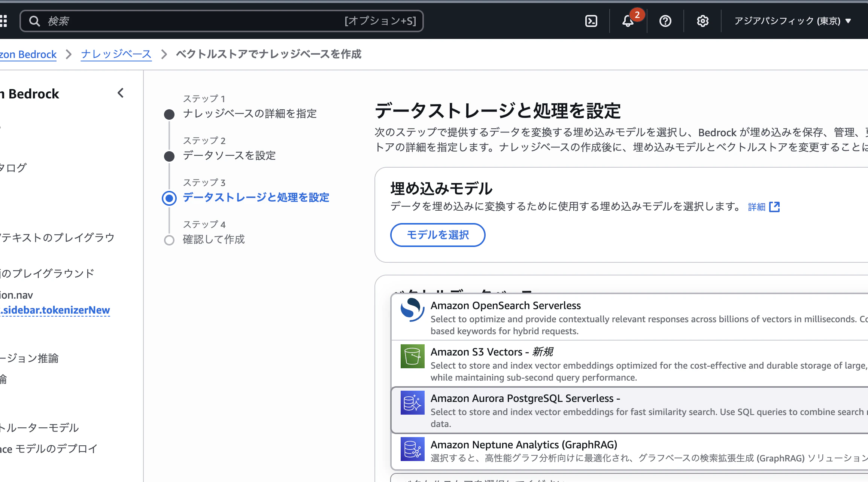This screenshot has height=482, width=868.
Task: Open the ナレッジベース breadcrumb link
Action: click(116, 54)
